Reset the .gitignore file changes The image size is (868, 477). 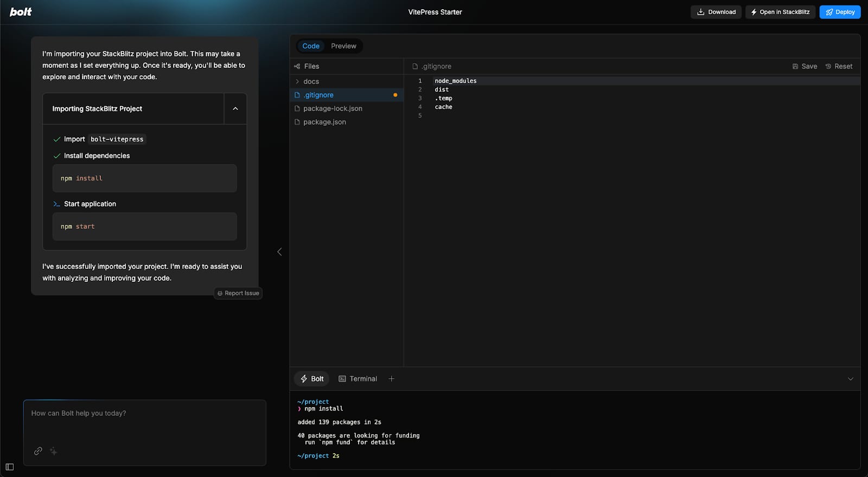pyautogui.click(x=839, y=66)
